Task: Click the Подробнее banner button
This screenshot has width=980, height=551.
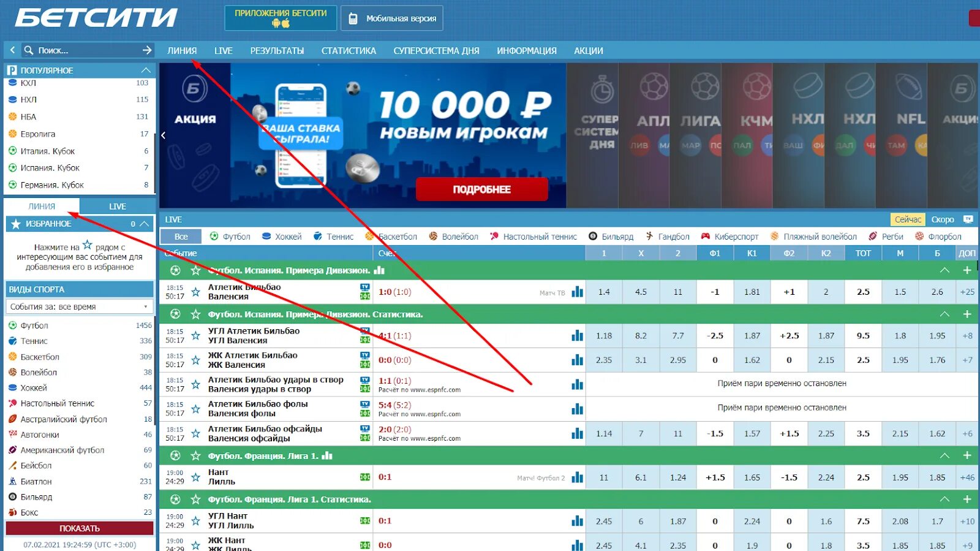Action: pyautogui.click(x=481, y=189)
